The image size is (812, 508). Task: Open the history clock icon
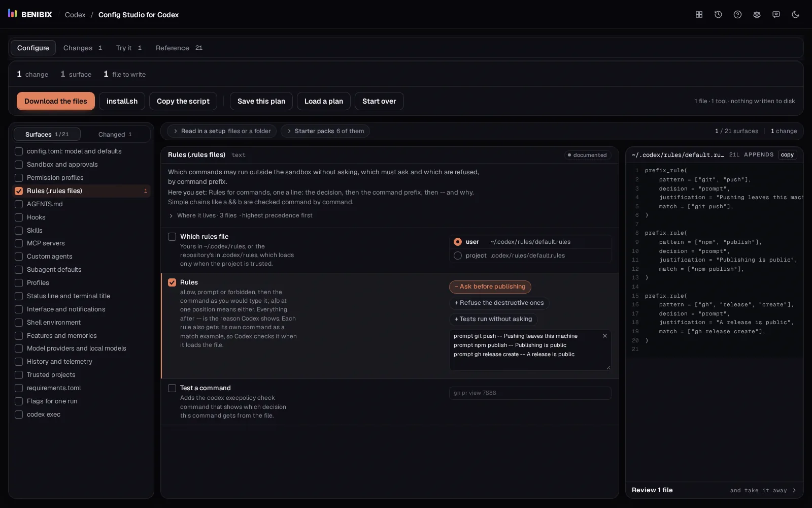718,15
